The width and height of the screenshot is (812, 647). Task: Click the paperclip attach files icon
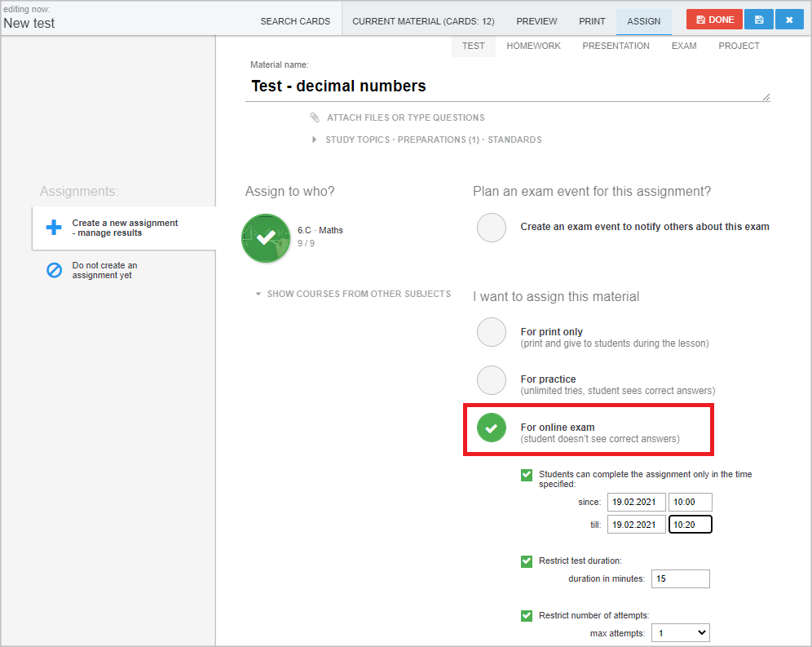point(315,117)
